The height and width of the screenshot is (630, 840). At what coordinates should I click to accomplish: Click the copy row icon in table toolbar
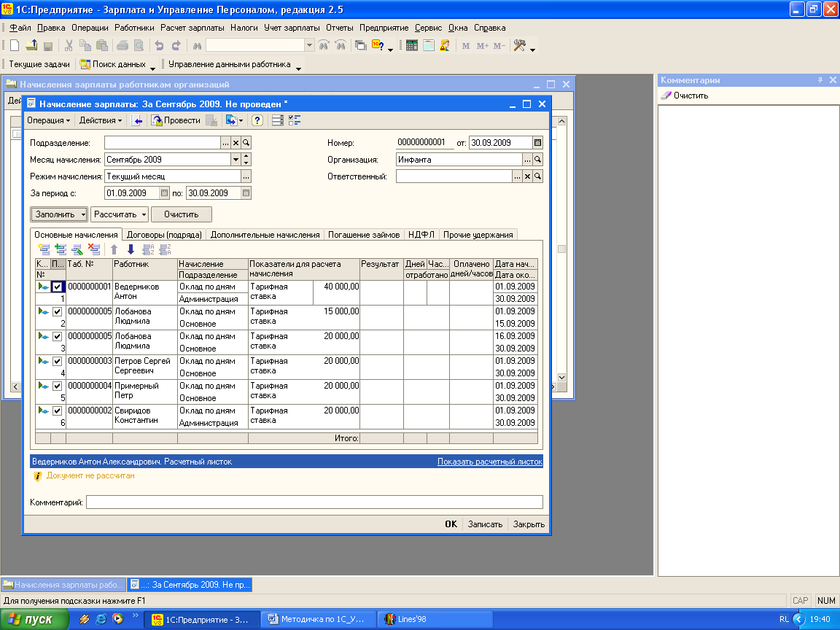(x=61, y=249)
